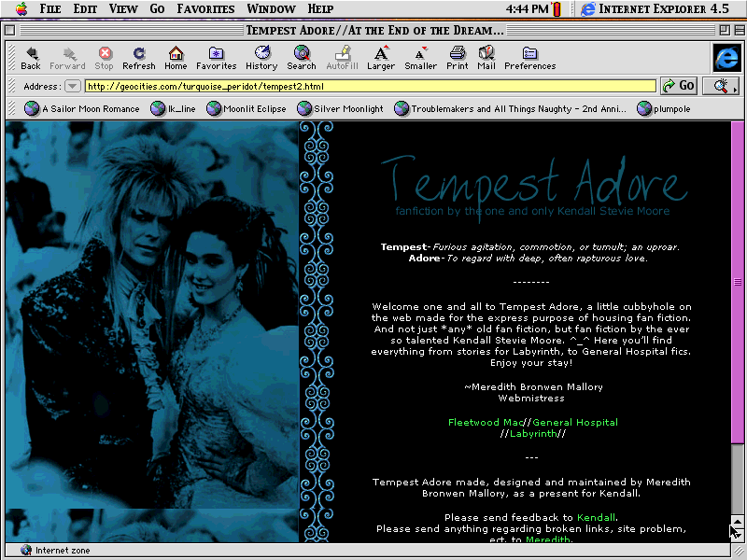The image size is (747, 560).
Task: Open the Internet Explorer 4.5 application menu
Action: (655, 9)
